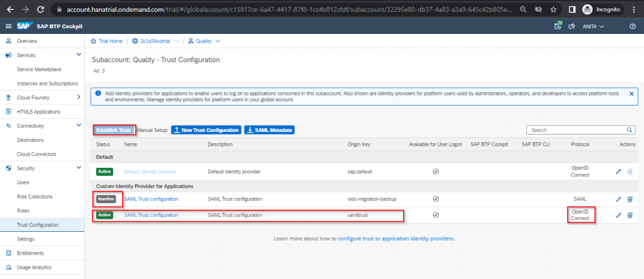Click the Establish Trust button

click(x=114, y=129)
